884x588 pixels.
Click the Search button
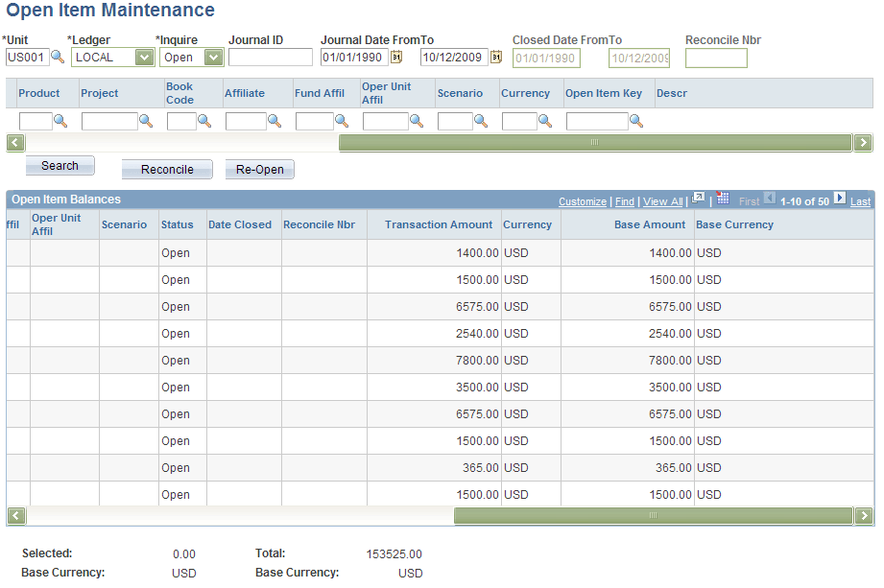(60, 166)
